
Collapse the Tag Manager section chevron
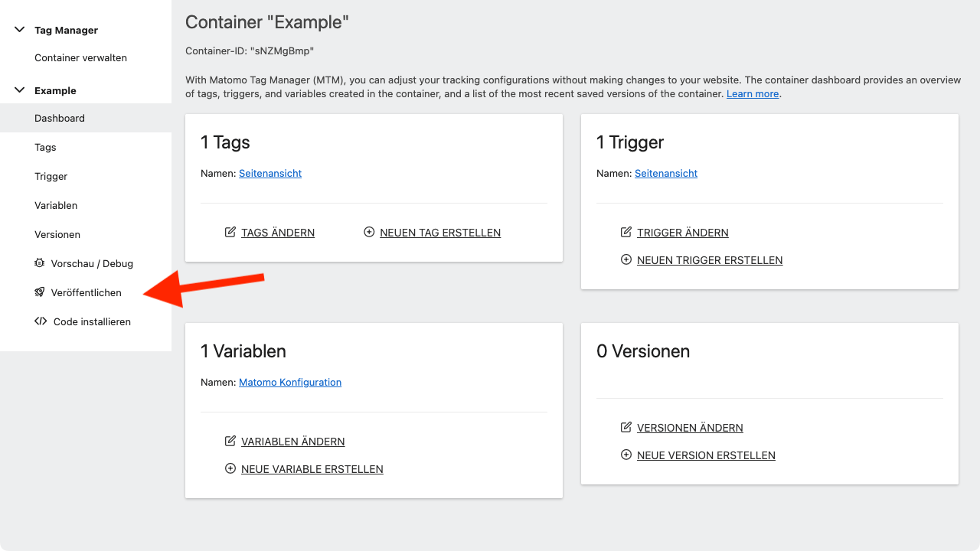(x=20, y=30)
